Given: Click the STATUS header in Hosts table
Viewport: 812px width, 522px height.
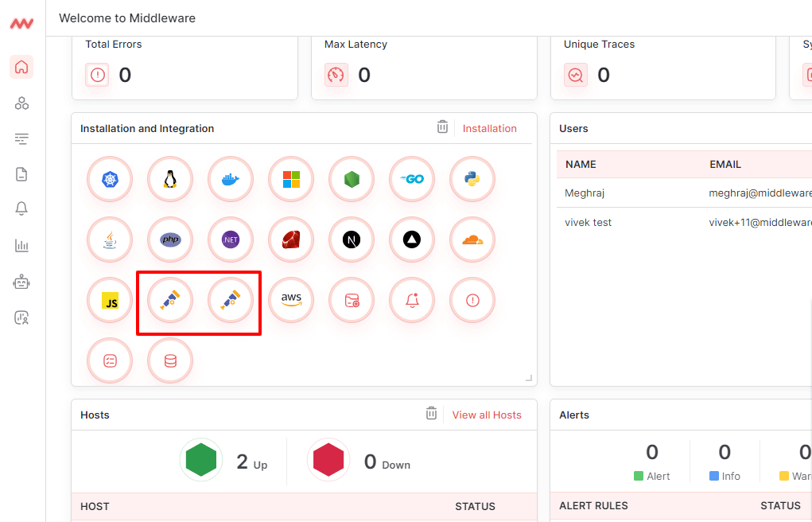Looking at the screenshot, I should click(475, 506).
